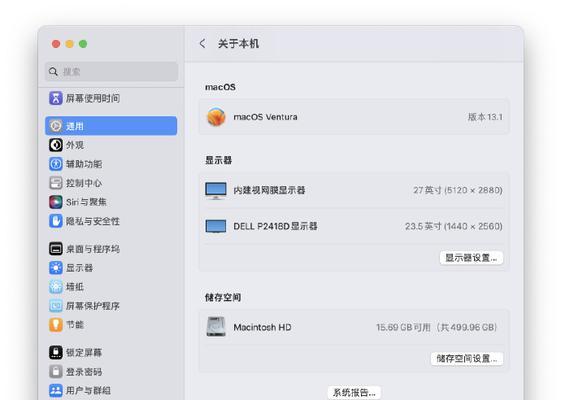Image resolution: width=561 pixels, height=400 pixels.
Task: Open 屏幕使用时间 hourglass icon in sidebar
Action: pyautogui.click(x=55, y=98)
